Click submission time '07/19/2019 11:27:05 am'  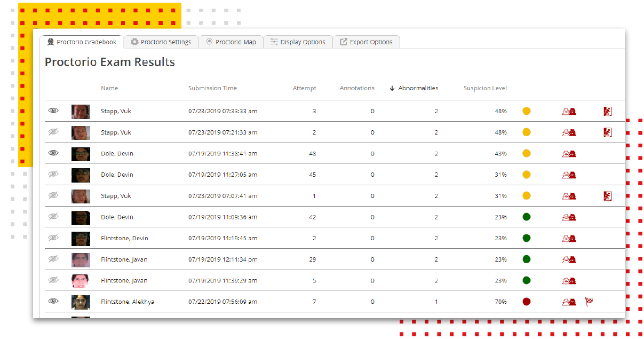[222, 175]
